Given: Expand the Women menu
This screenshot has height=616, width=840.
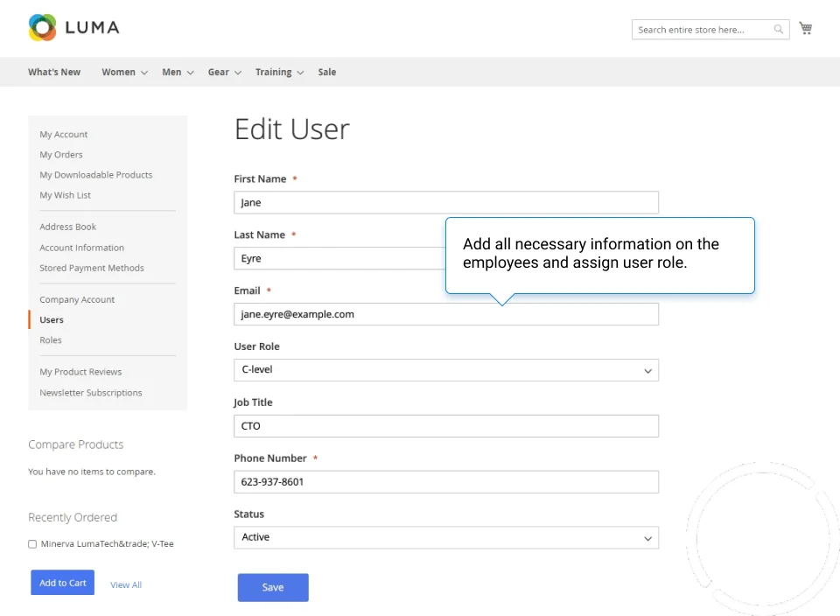Looking at the screenshot, I should 124,73.
